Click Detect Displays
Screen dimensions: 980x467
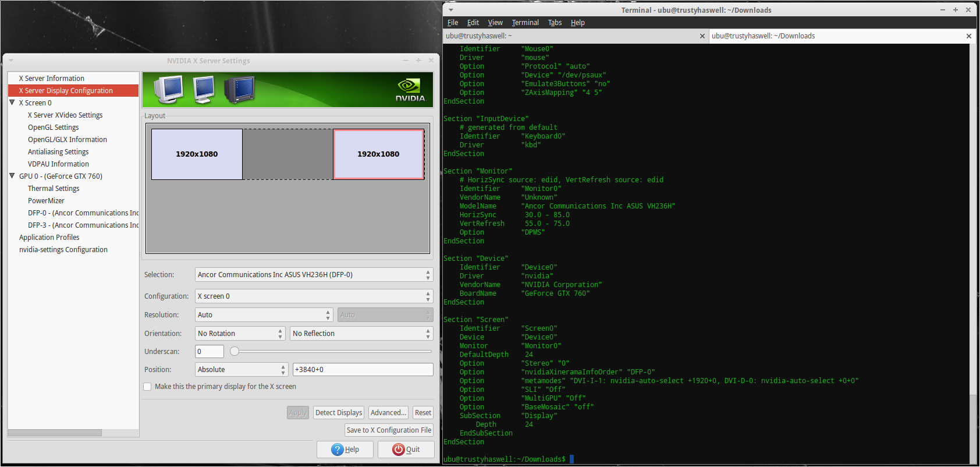click(x=339, y=413)
